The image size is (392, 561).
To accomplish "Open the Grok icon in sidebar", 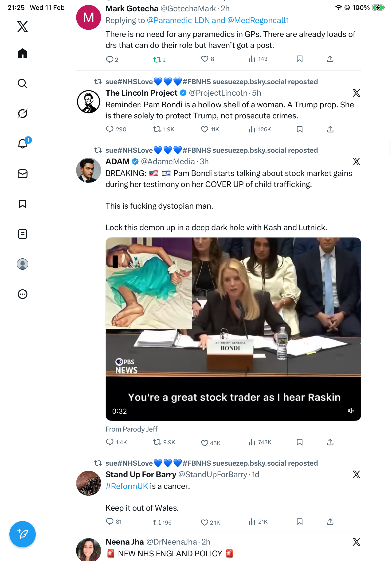I will pyautogui.click(x=23, y=113).
